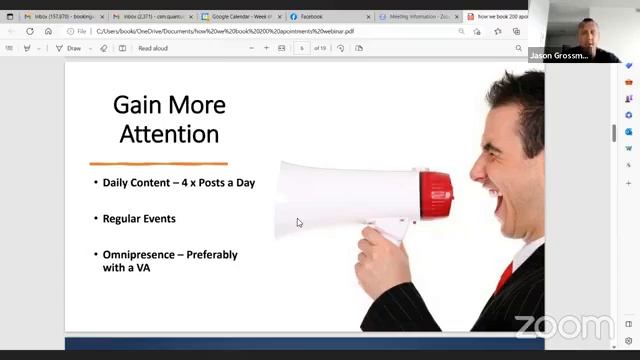
Task: Click the Edge sidebar blue tag icon
Action: pyautogui.click(x=629, y=66)
